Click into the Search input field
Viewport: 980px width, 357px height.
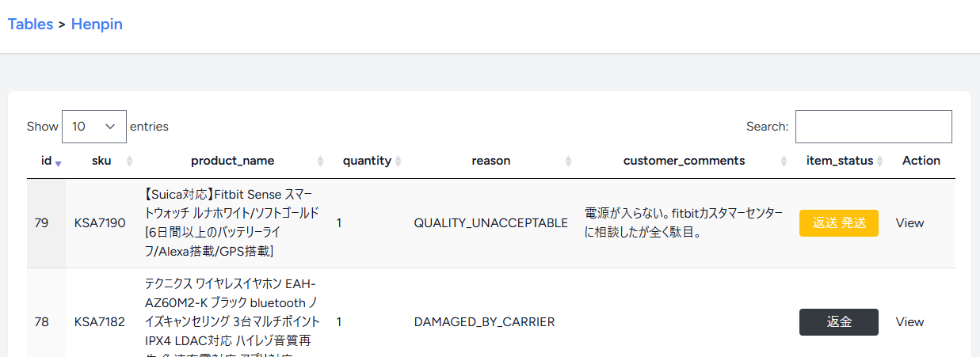873,127
